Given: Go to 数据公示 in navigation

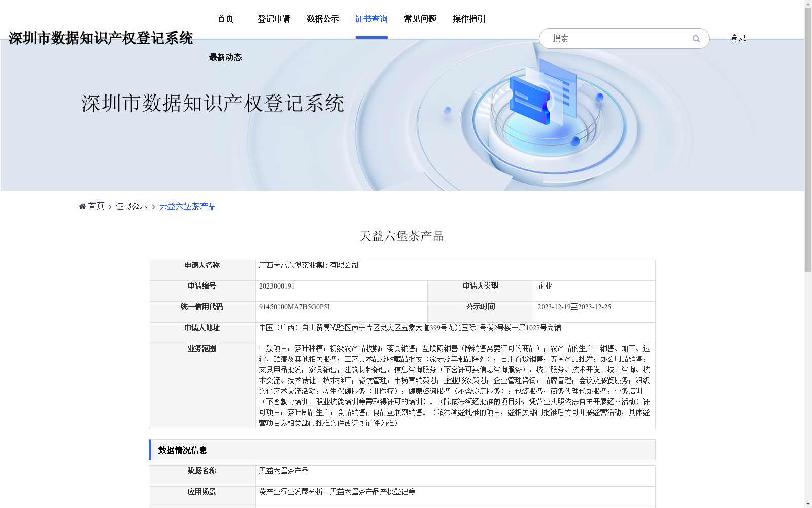Looking at the screenshot, I should pos(323,19).
